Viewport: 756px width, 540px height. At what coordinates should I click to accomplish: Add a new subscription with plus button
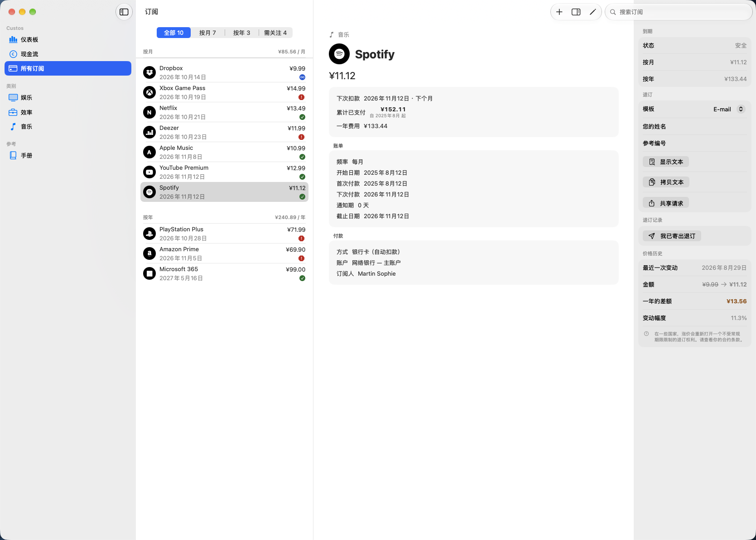coord(559,12)
